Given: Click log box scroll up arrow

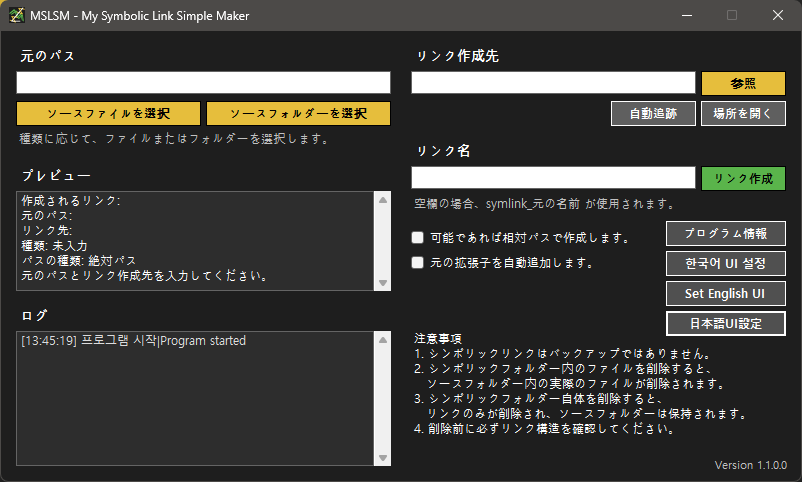Looking at the screenshot, I should click(x=383, y=340).
